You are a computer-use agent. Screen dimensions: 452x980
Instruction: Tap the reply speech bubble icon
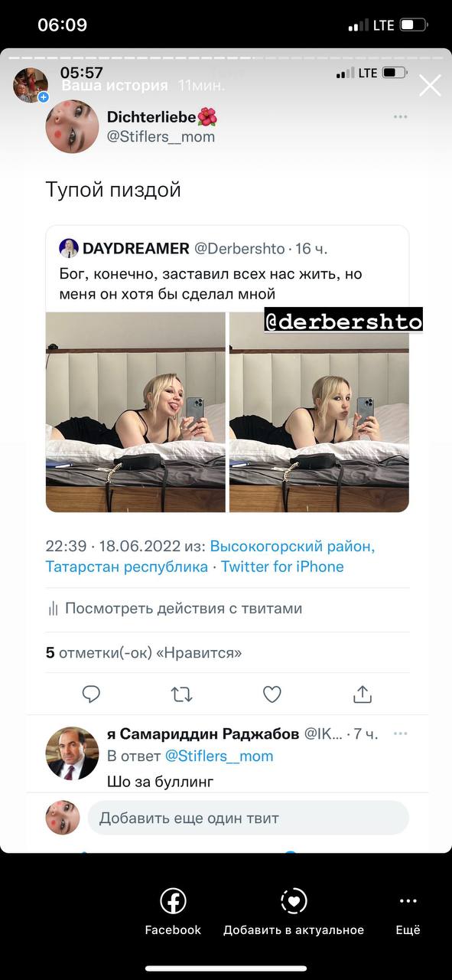(91, 694)
